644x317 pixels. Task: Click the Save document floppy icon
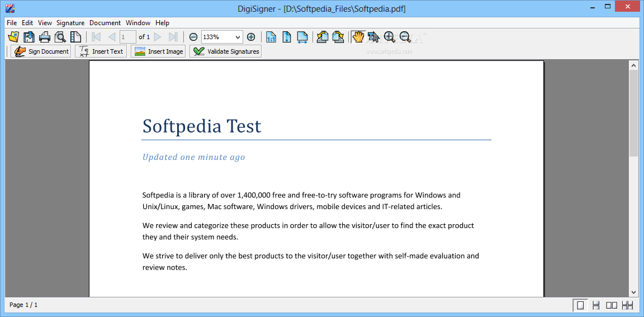coord(29,37)
